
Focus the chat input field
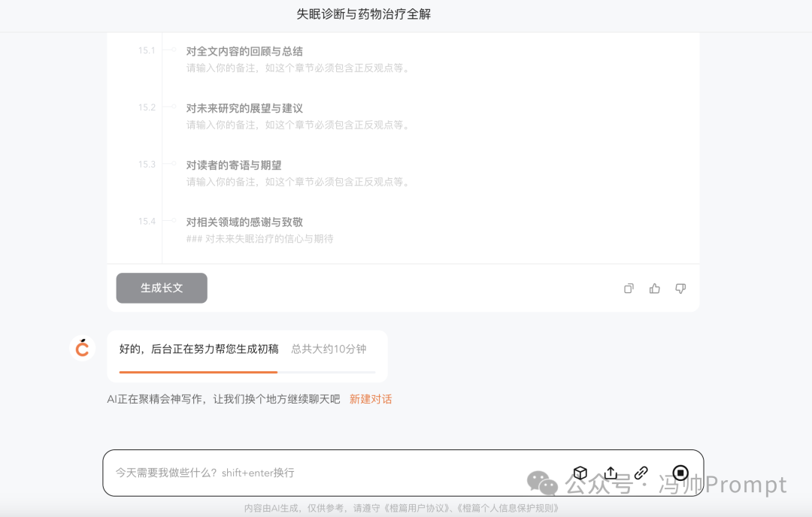tap(301, 473)
